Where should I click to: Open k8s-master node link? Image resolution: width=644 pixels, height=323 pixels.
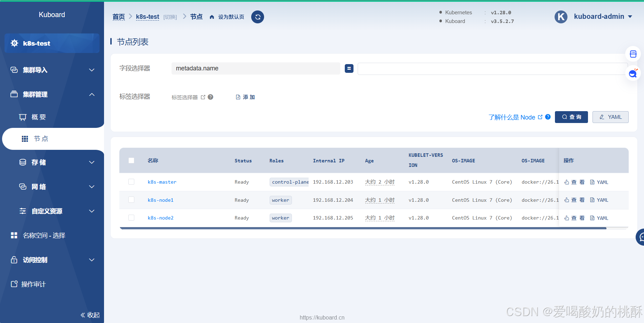point(162,182)
